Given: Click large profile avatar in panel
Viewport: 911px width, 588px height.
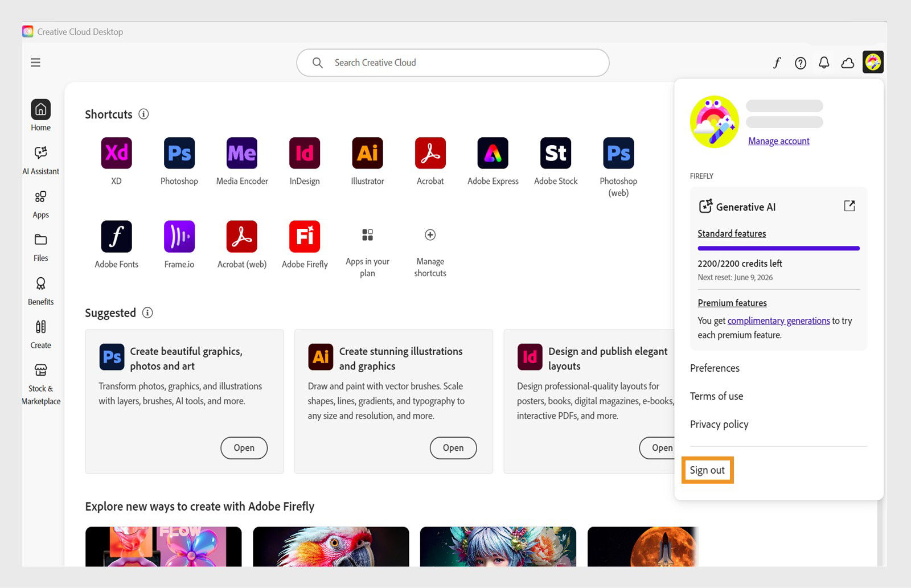Looking at the screenshot, I should [715, 122].
